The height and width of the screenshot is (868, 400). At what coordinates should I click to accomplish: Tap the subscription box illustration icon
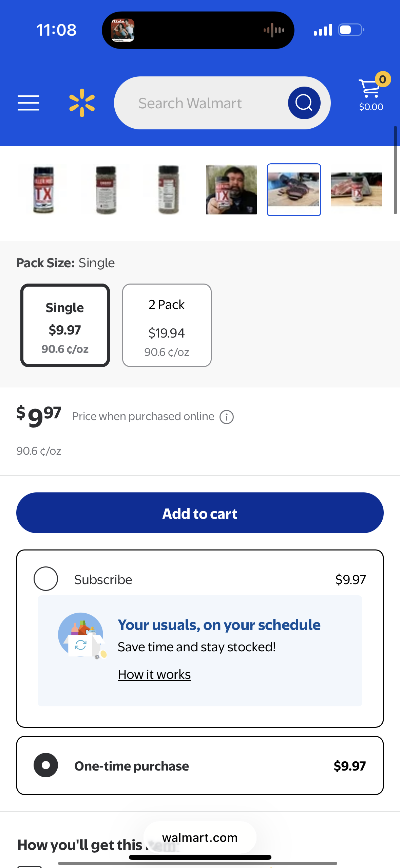(82, 636)
